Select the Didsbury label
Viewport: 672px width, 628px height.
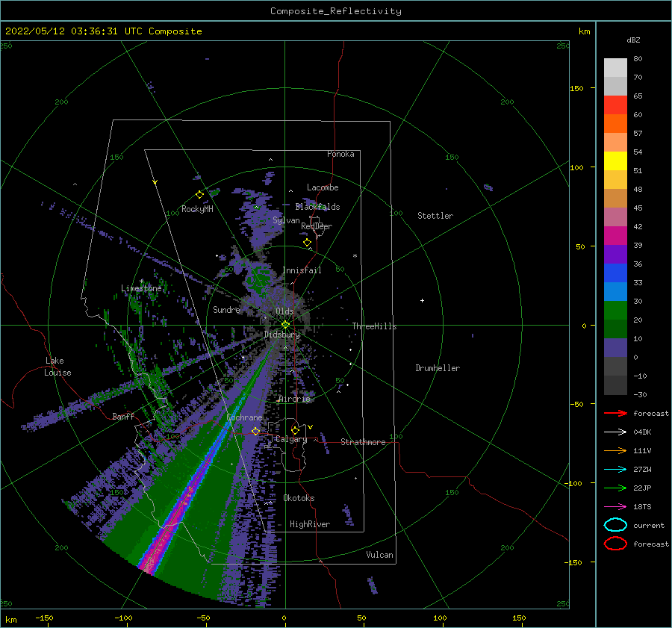point(282,335)
